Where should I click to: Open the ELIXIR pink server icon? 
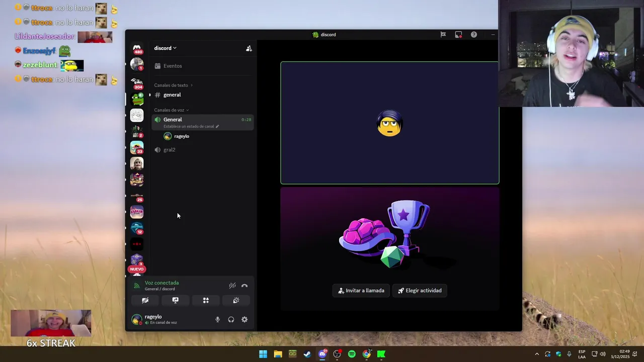(137, 212)
